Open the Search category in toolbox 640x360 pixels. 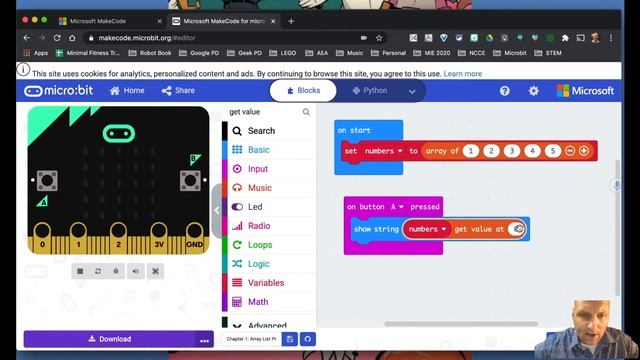pyautogui.click(x=268, y=131)
